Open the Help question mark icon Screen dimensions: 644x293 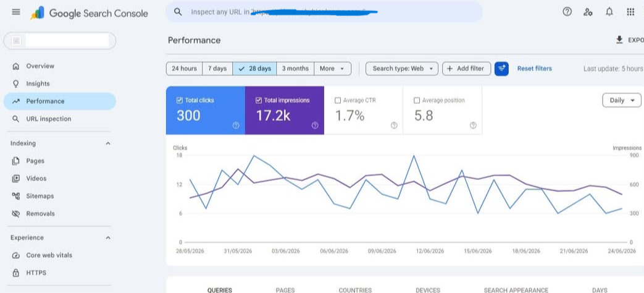567,12
